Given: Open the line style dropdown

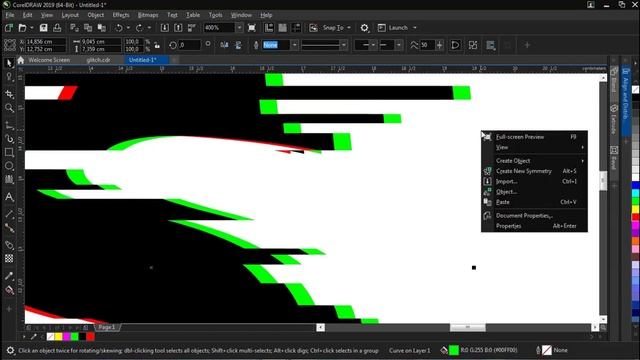Looking at the screenshot, I should [x=344, y=45].
